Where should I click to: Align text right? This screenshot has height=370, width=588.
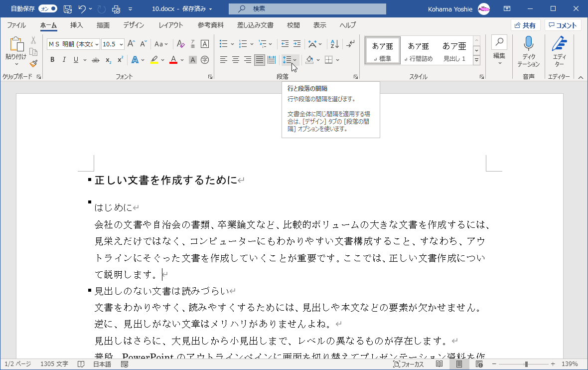coord(248,60)
